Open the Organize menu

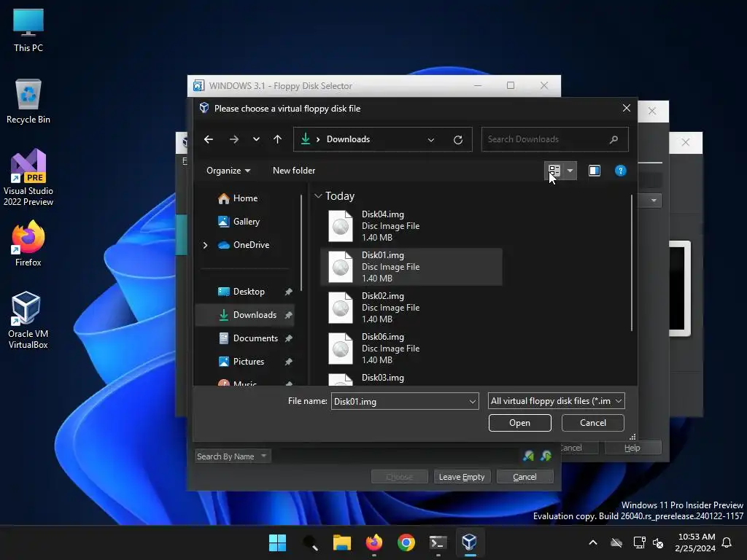[x=228, y=171]
